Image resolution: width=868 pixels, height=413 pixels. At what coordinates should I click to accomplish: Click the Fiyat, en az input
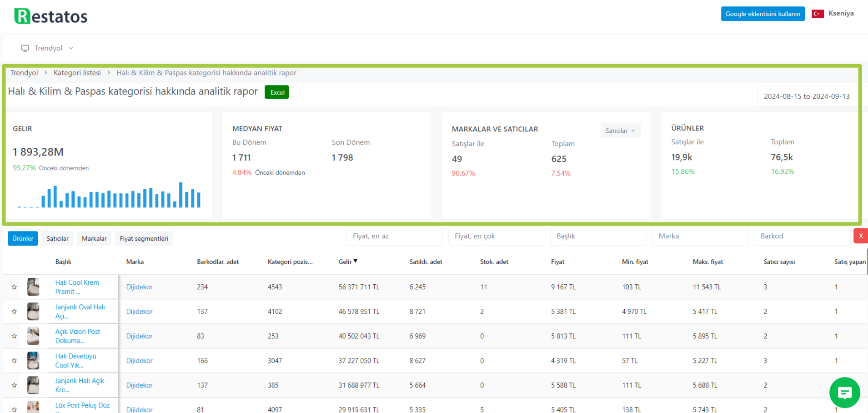coord(395,236)
